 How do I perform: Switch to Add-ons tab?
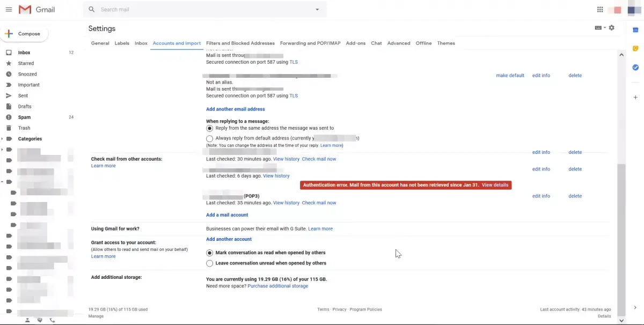(356, 43)
